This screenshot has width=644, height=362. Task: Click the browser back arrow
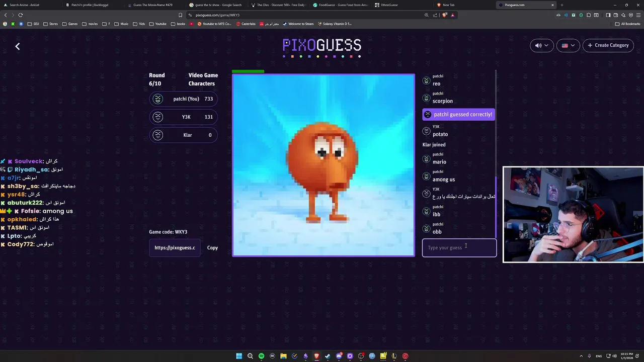point(6,15)
